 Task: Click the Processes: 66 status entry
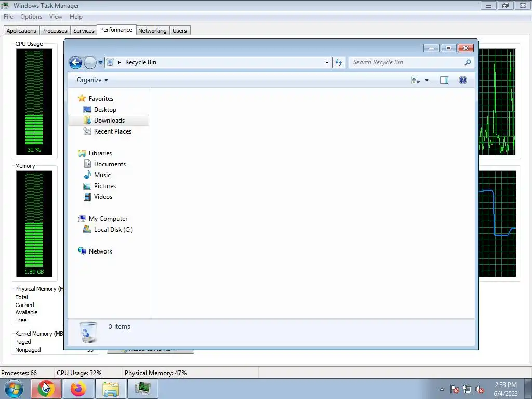pos(19,373)
